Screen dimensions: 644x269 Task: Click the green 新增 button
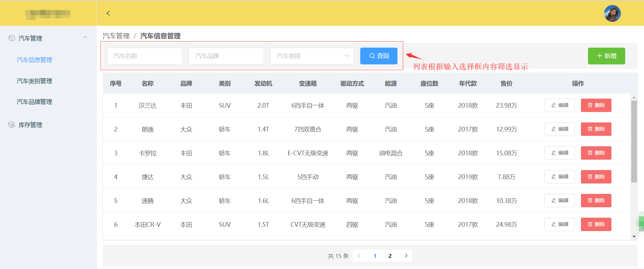606,56
